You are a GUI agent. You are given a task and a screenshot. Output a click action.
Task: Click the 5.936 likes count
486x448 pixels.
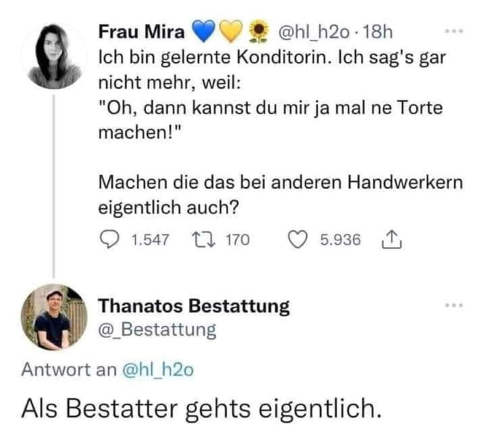pyautogui.click(x=340, y=240)
